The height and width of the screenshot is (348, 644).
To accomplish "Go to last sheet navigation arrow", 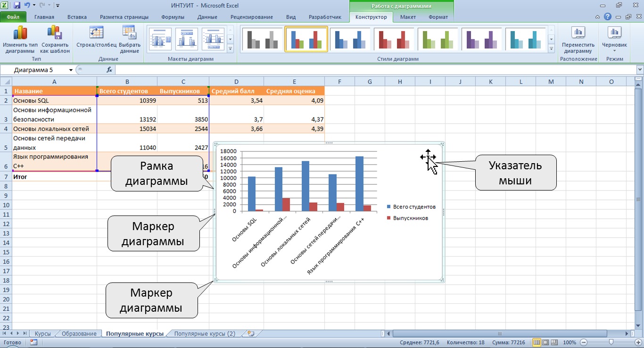I will pyautogui.click(x=25, y=333).
